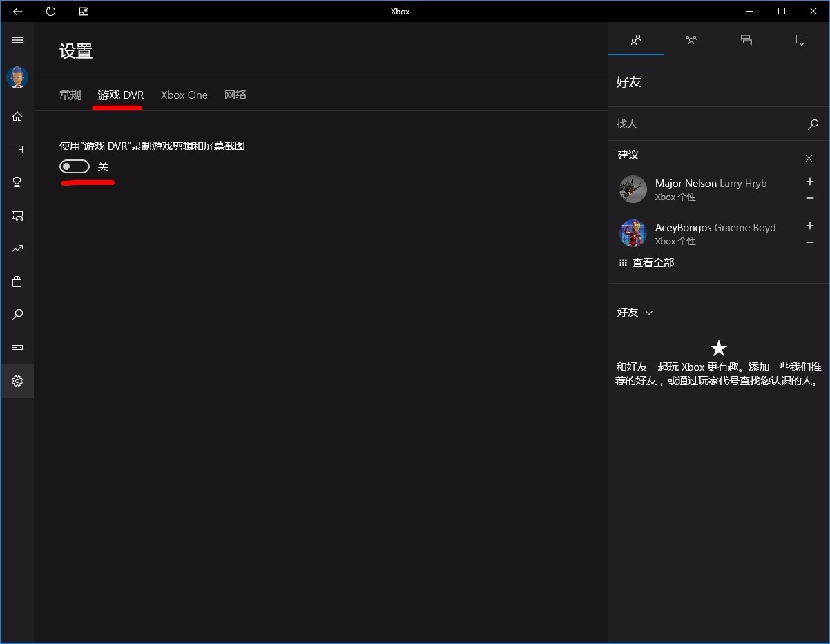
Task: Open the 网络 settings tab
Action: click(235, 95)
